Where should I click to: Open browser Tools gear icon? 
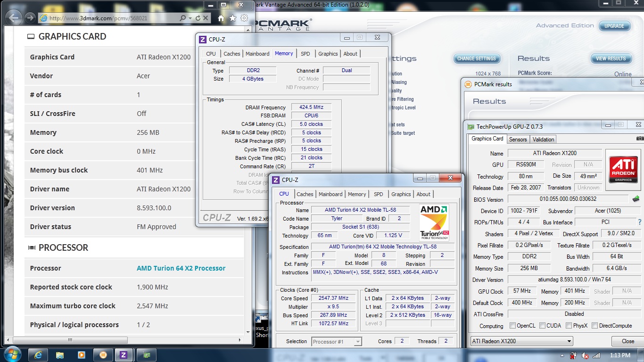coord(244,18)
